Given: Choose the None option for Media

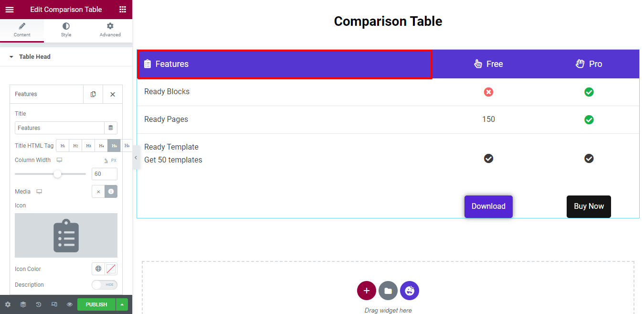Looking at the screenshot, I should pos(98,192).
